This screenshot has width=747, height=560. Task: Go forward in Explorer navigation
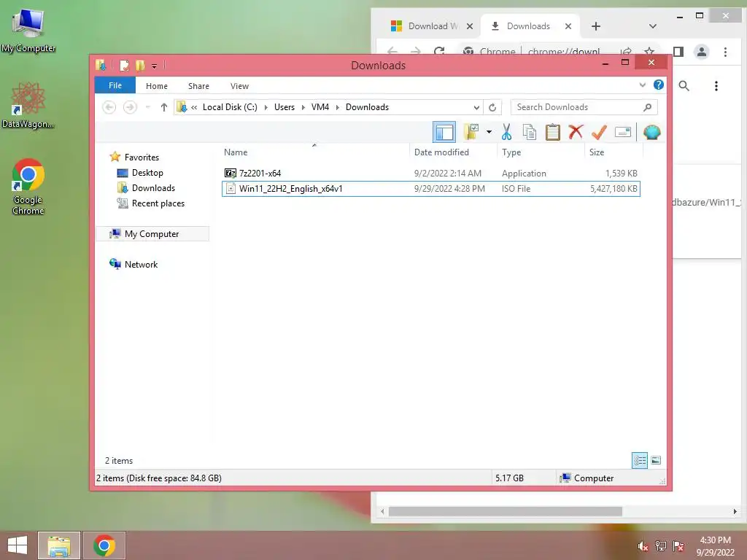130,107
